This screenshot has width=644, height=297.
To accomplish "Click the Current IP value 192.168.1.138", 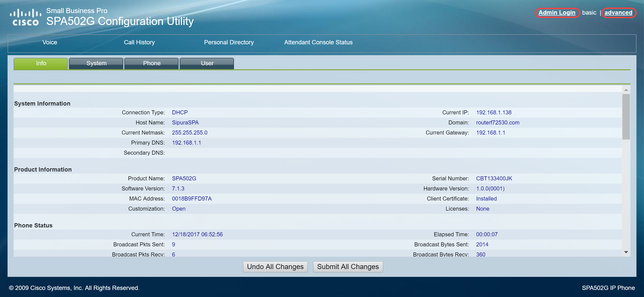I will [x=494, y=112].
